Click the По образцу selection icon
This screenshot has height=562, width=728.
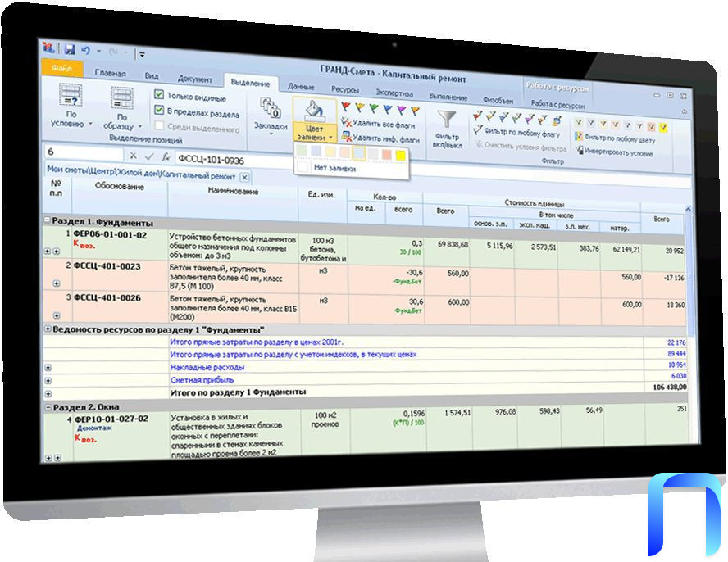(x=122, y=98)
